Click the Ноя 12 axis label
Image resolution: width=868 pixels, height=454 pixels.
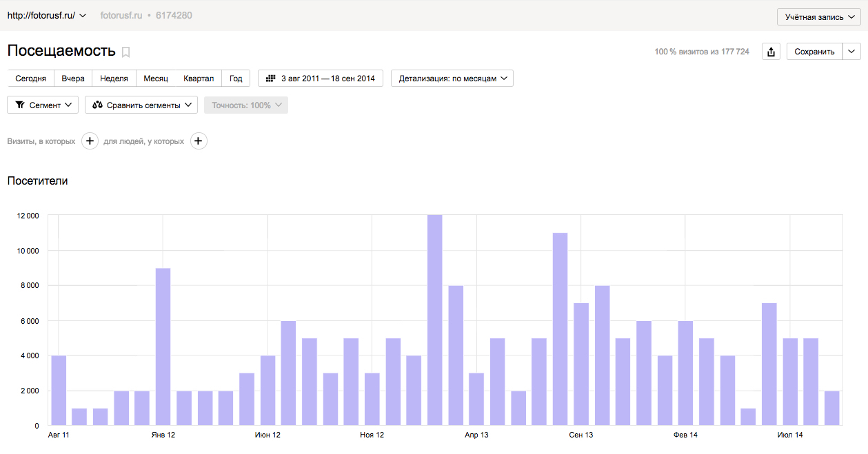click(x=372, y=435)
